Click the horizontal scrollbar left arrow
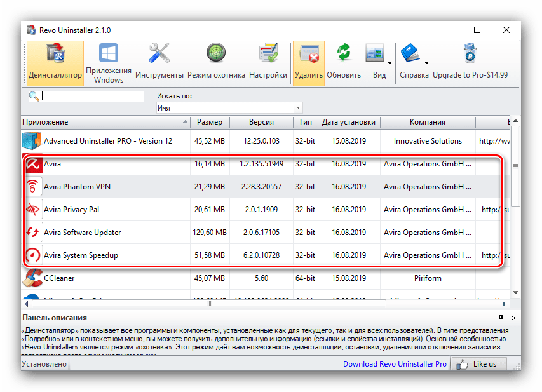Image resolution: width=542 pixels, height=392 pixels. [x=27, y=304]
